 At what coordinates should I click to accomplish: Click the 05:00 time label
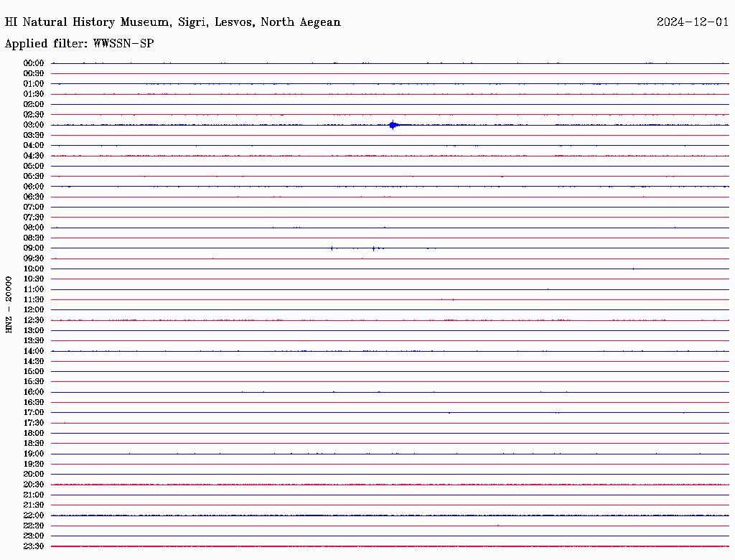click(x=34, y=166)
